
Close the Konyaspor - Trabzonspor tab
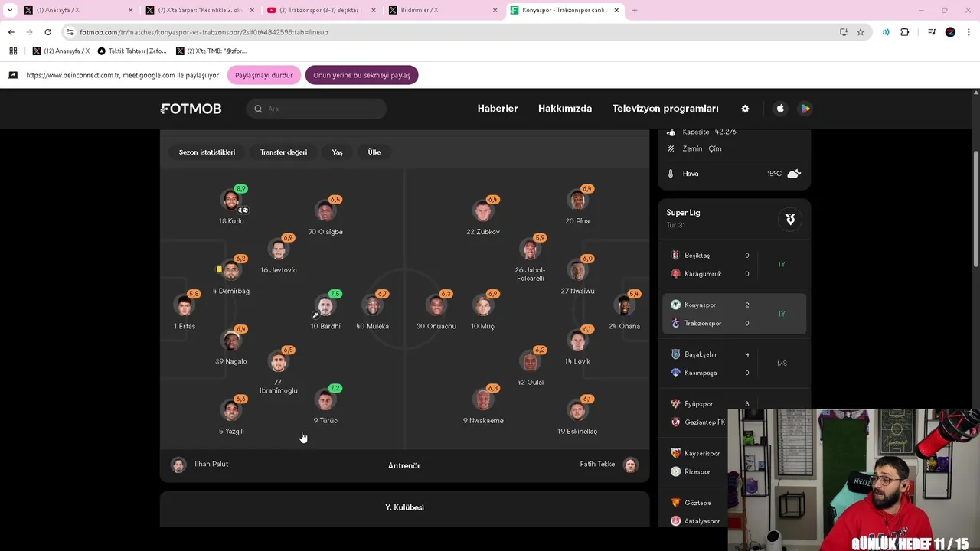click(616, 10)
